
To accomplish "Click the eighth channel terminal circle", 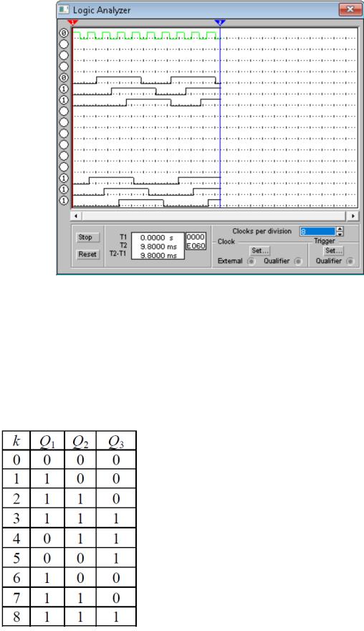I will tap(64, 111).
